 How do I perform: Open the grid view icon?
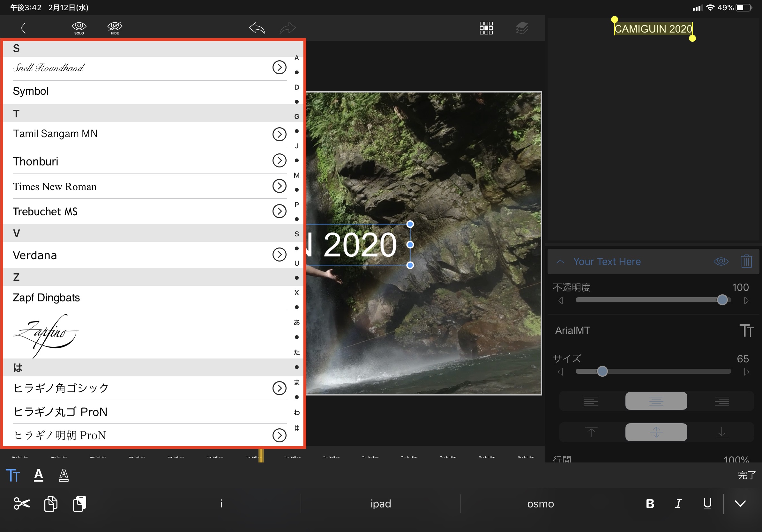(x=486, y=28)
